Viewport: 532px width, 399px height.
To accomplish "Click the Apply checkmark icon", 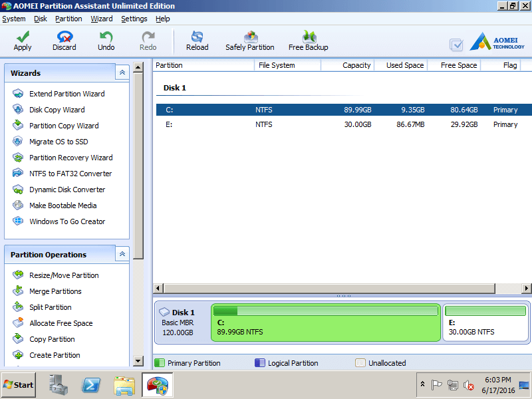I will tap(23, 37).
